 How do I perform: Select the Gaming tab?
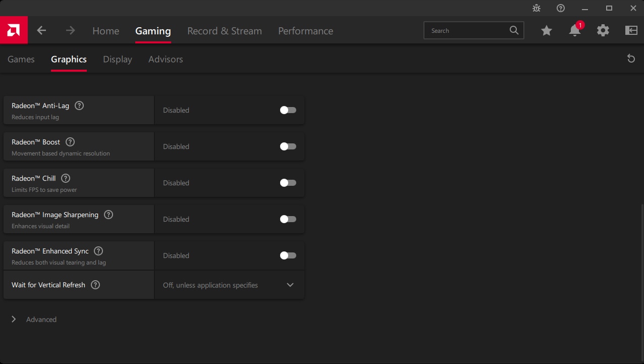[153, 31]
